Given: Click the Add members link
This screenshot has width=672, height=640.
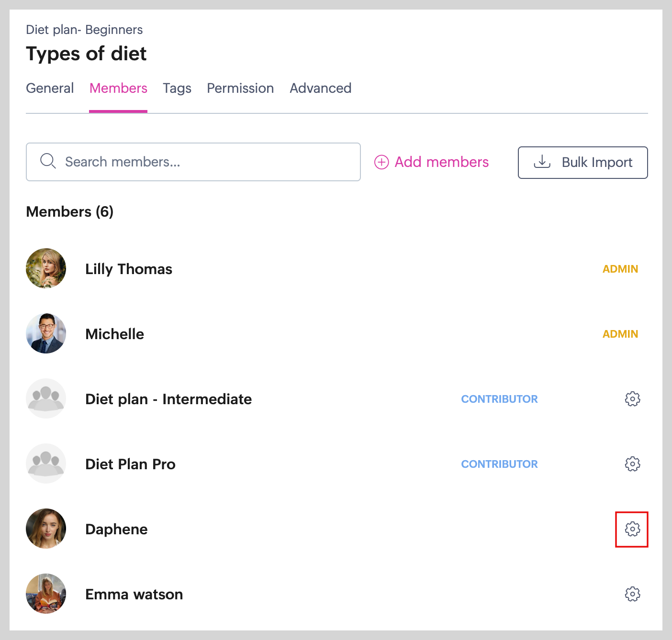Looking at the screenshot, I should click(x=441, y=162).
